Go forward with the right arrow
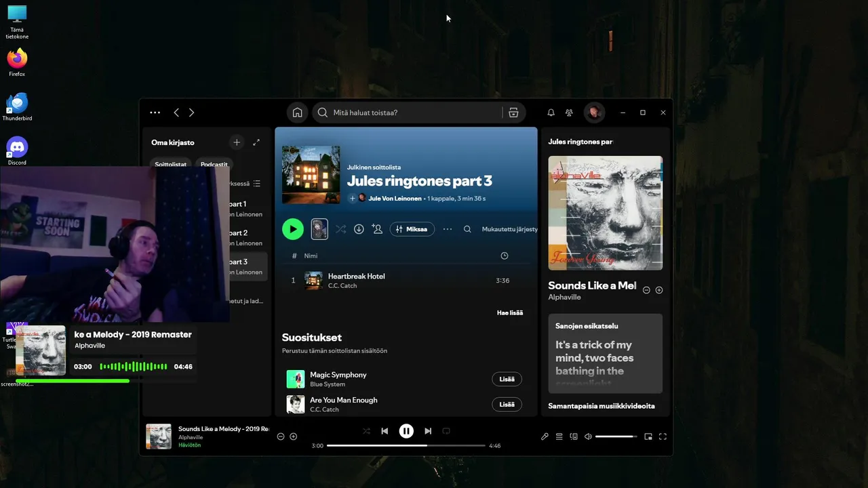The image size is (868, 488). (x=191, y=113)
